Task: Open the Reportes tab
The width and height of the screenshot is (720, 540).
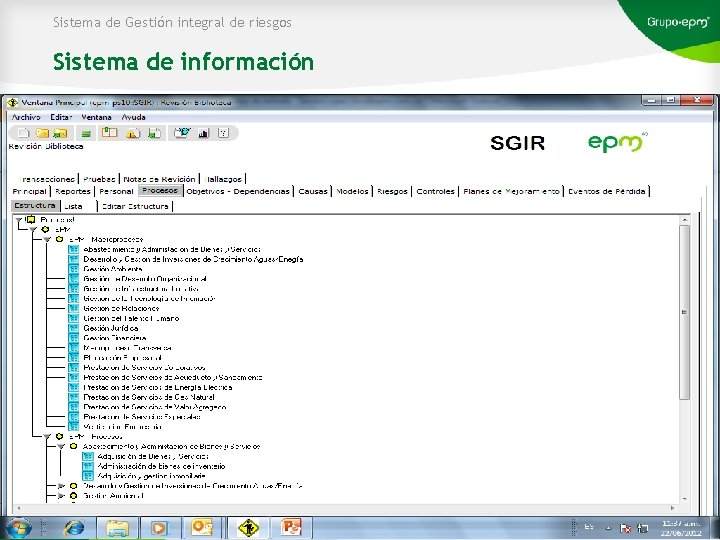Action: (73, 191)
